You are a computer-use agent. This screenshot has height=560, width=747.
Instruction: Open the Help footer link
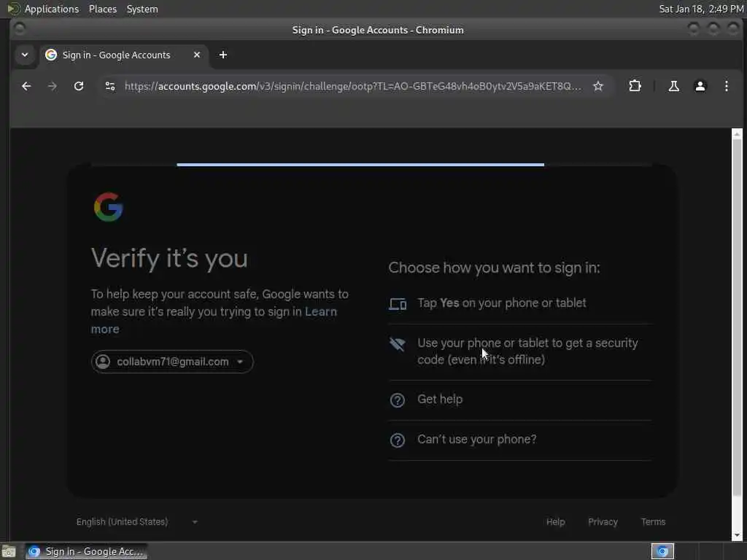click(555, 522)
